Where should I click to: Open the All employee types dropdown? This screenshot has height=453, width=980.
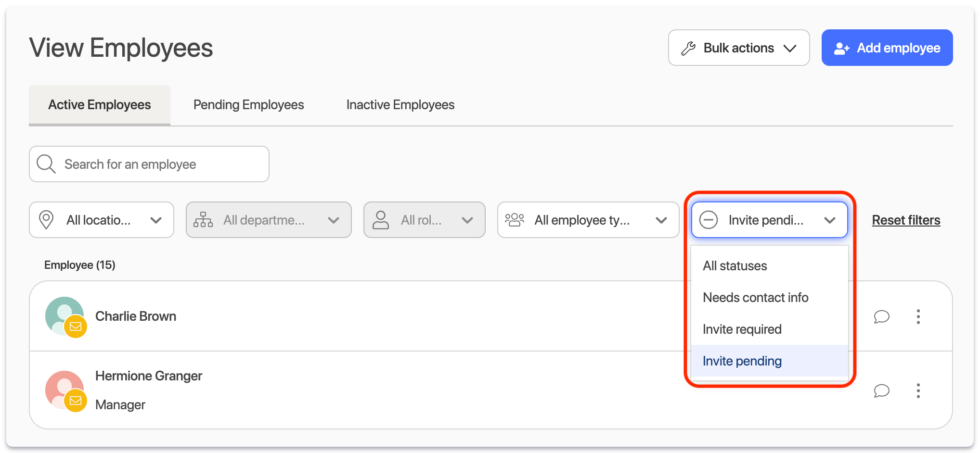tap(588, 220)
